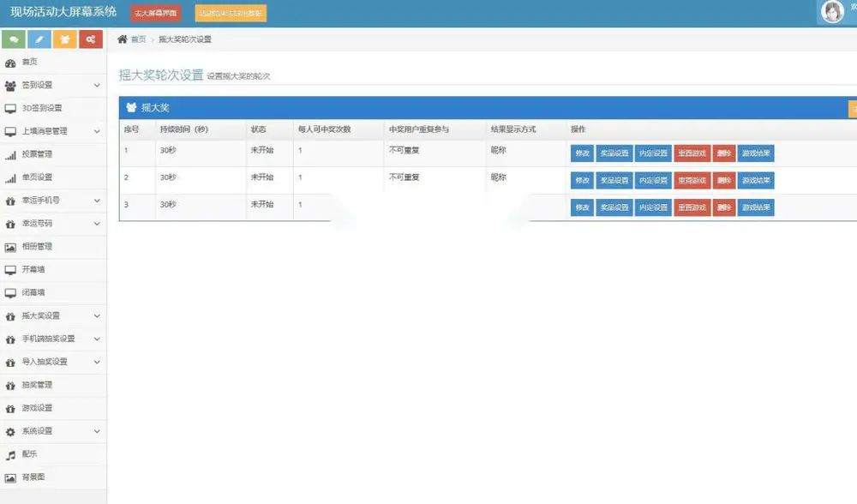Click the orange button in the top header
The width and height of the screenshot is (857, 504).
[231, 13]
